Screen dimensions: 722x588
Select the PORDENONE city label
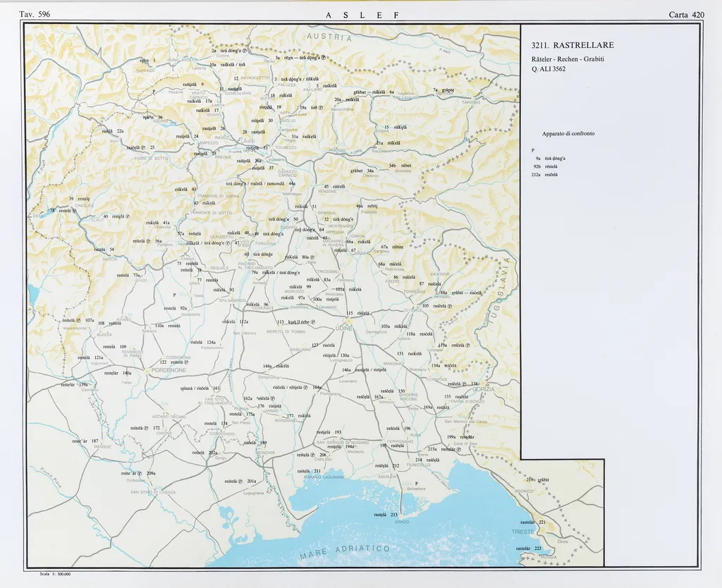pos(166,369)
